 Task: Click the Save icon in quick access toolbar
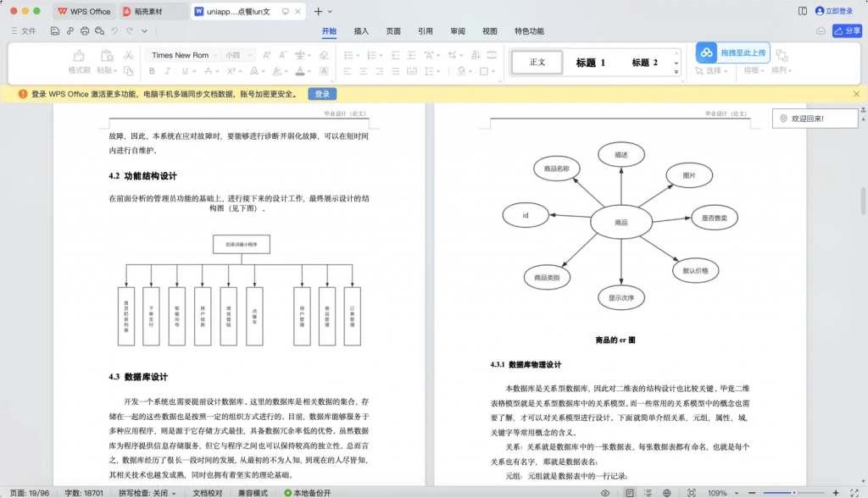coord(53,30)
